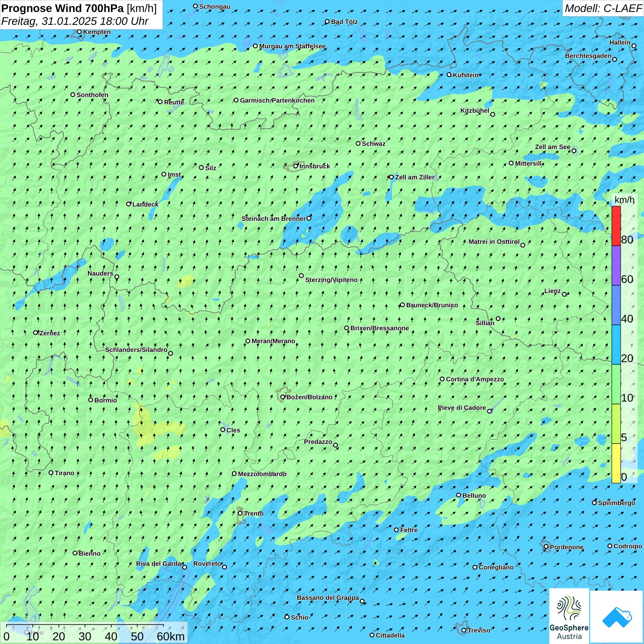Click the yellow 0–5 km/h legend segment
Image resolution: width=644 pixels, height=644 pixels.
tap(616, 463)
